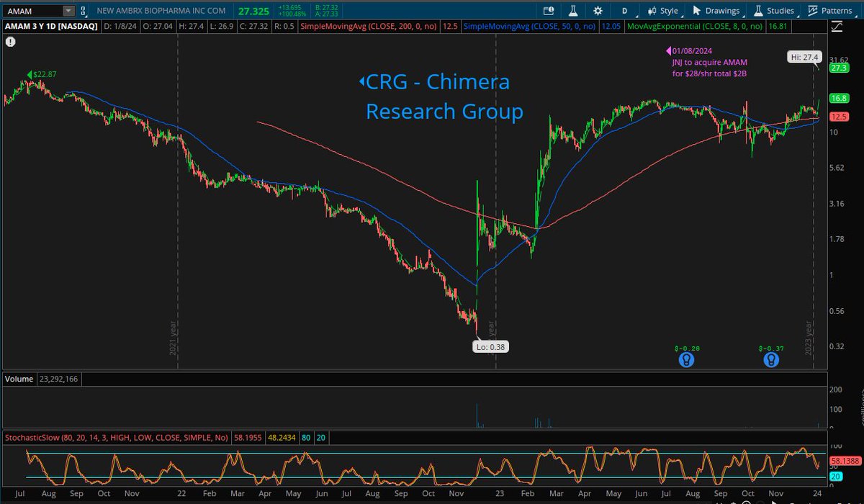Click the 01/08/2024 annotation date
Screen dimensions: 864x504
[x=691, y=52]
